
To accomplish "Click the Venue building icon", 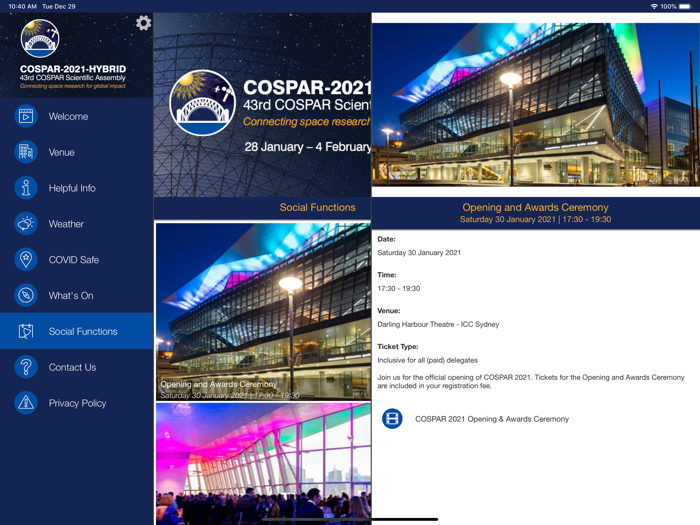I will (x=26, y=152).
